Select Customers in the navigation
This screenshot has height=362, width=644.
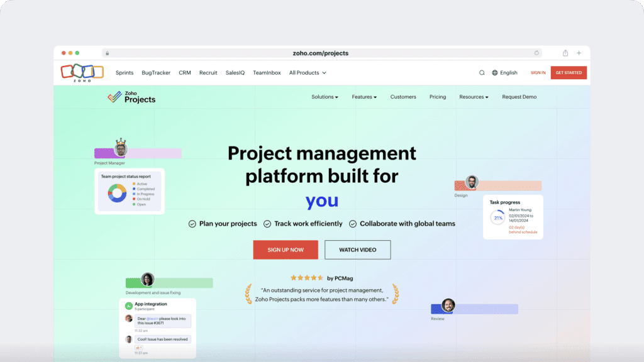coord(403,96)
